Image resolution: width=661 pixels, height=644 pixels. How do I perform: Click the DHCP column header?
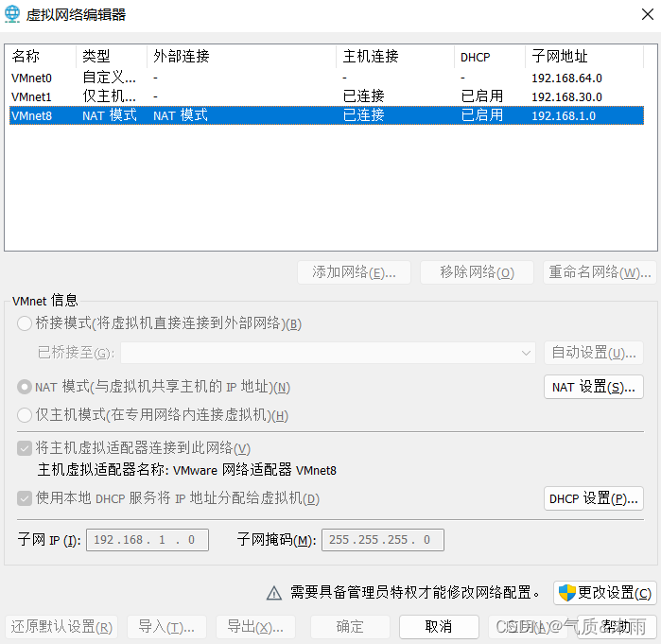click(x=490, y=57)
